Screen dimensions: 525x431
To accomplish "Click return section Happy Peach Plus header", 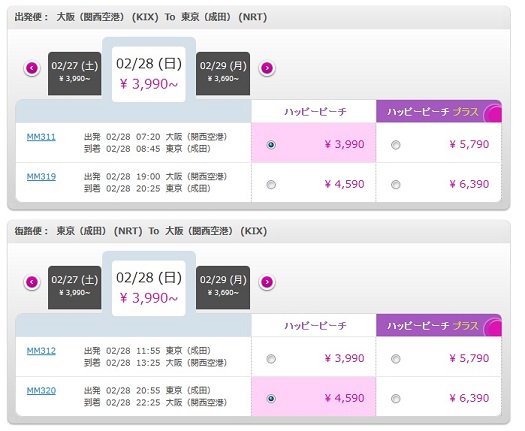I will 439,326.
